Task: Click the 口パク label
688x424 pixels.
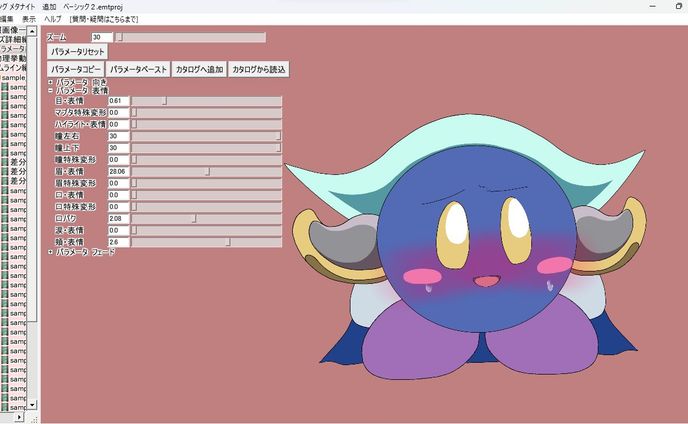Action: (x=65, y=219)
